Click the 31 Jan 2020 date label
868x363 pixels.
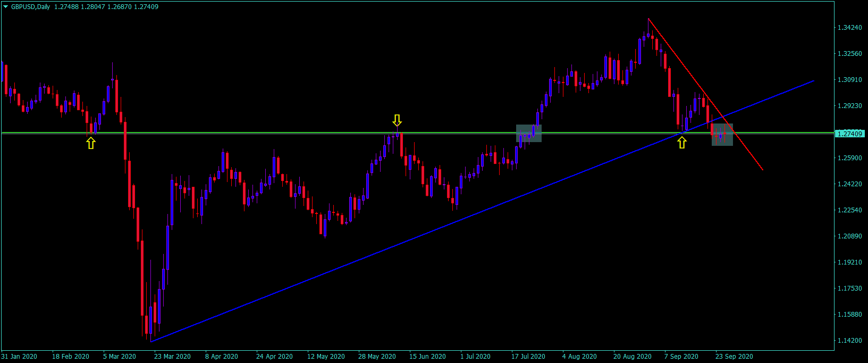pyautogui.click(x=19, y=357)
